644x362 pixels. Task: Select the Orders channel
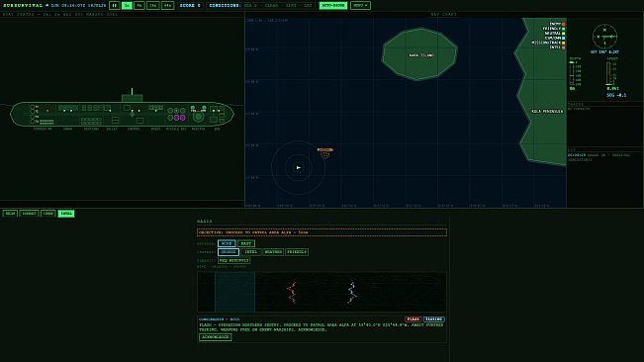click(x=229, y=252)
